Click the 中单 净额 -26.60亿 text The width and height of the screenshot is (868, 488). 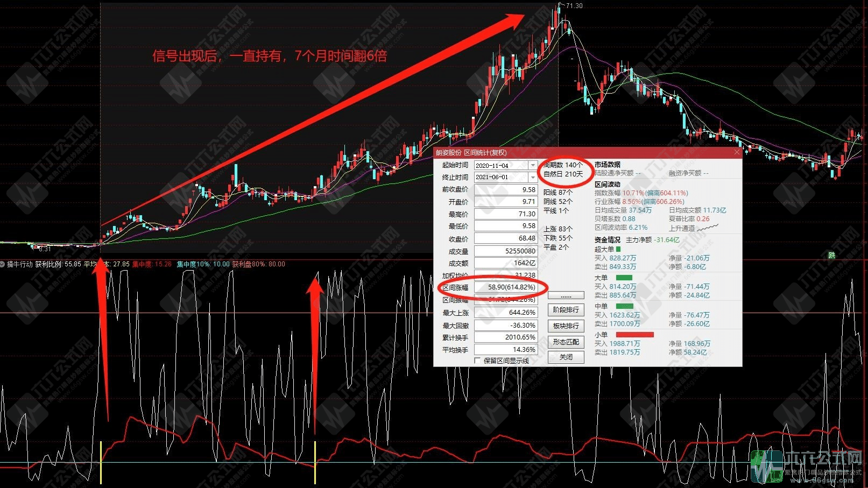tap(689, 324)
